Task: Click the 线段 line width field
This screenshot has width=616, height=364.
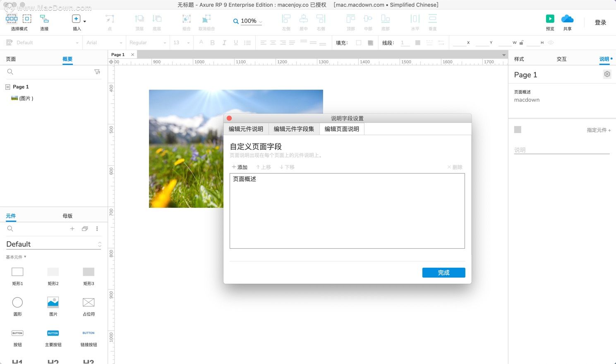Action: (x=405, y=43)
